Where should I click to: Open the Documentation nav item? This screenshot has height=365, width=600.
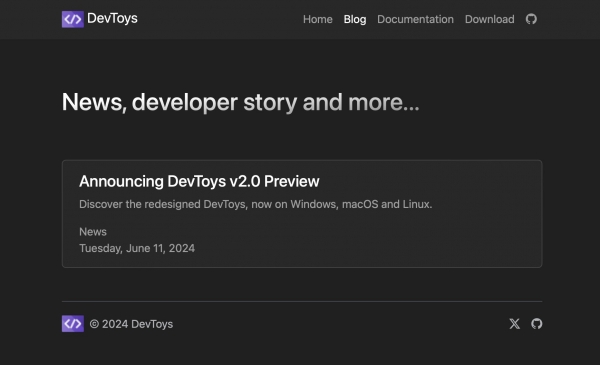pos(415,19)
